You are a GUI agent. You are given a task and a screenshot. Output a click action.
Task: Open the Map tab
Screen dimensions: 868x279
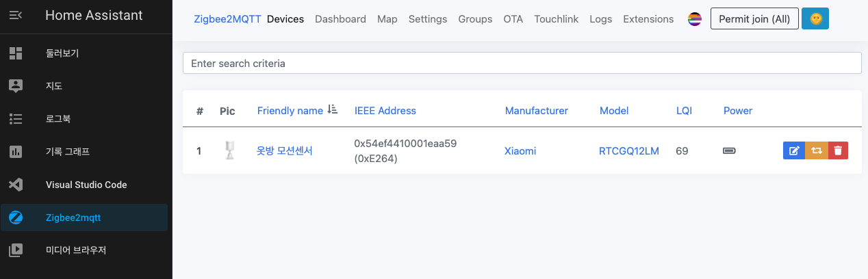pos(387,19)
